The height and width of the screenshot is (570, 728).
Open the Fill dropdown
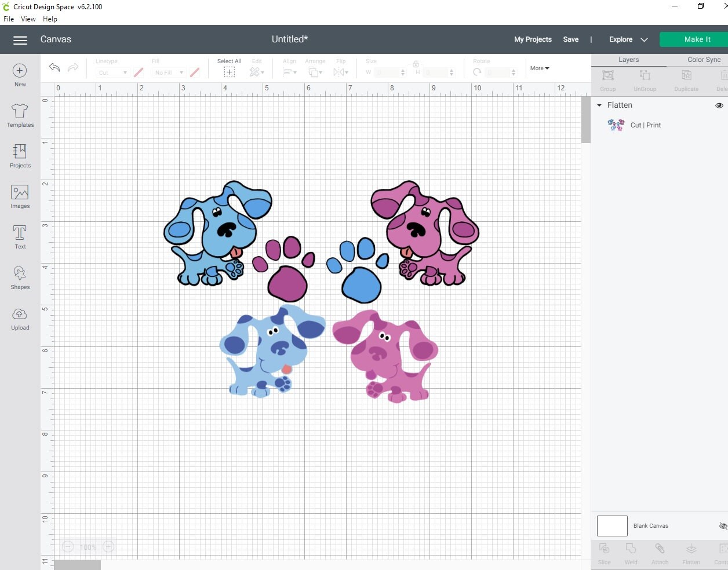169,72
